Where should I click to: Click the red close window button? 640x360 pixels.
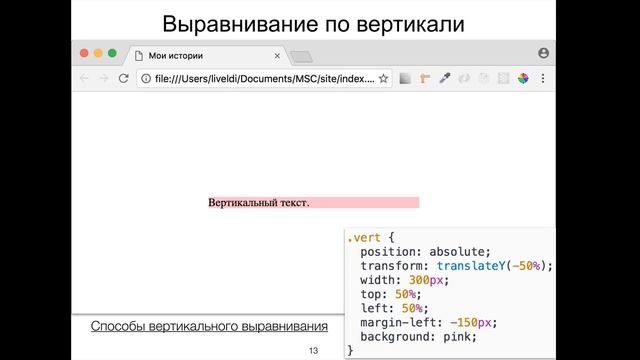84,53
